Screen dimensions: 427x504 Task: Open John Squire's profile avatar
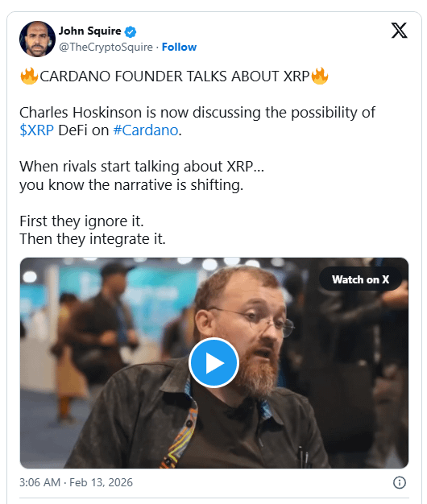point(37,39)
